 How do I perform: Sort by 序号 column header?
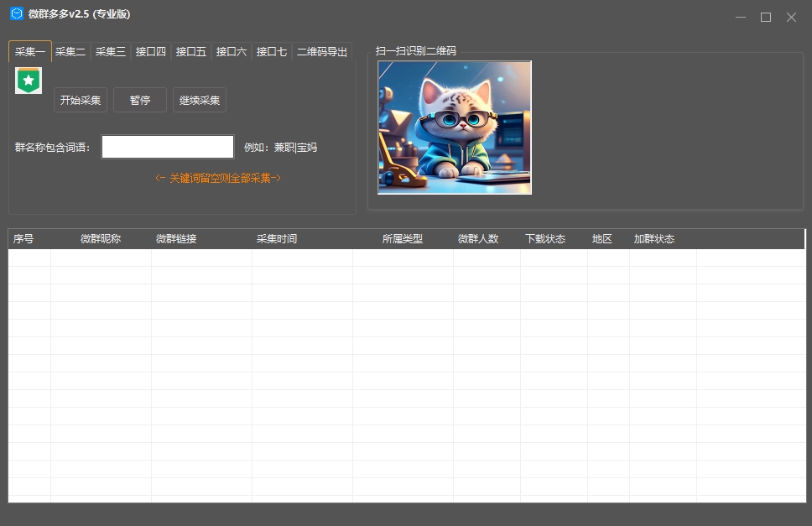[23, 238]
